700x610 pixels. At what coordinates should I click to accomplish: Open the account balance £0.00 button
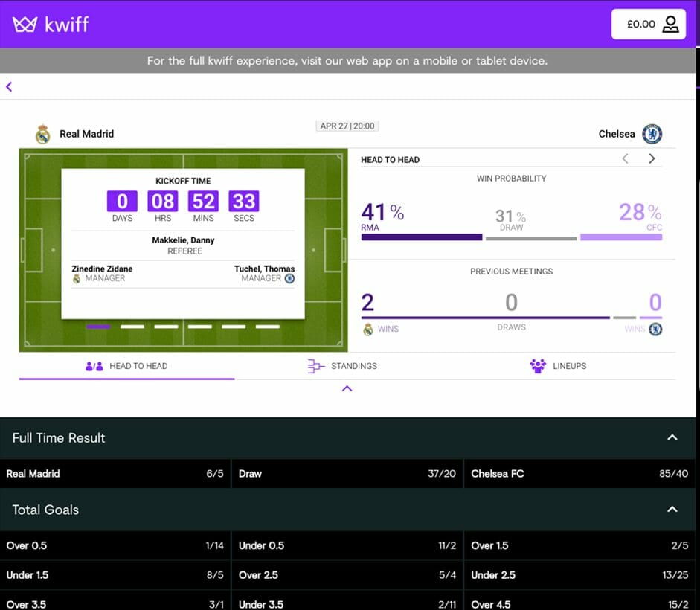pos(648,24)
